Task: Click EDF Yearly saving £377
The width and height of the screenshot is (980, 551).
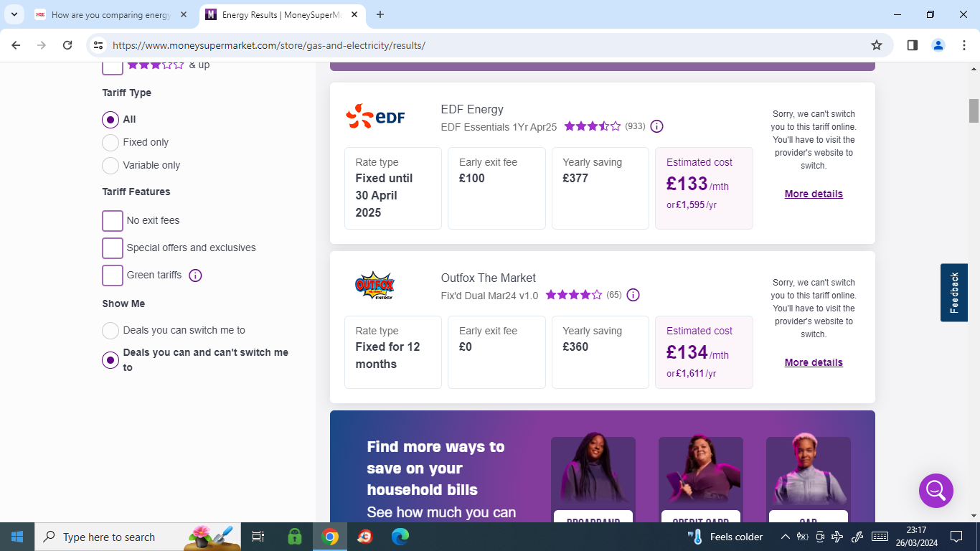Action: [600, 188]
